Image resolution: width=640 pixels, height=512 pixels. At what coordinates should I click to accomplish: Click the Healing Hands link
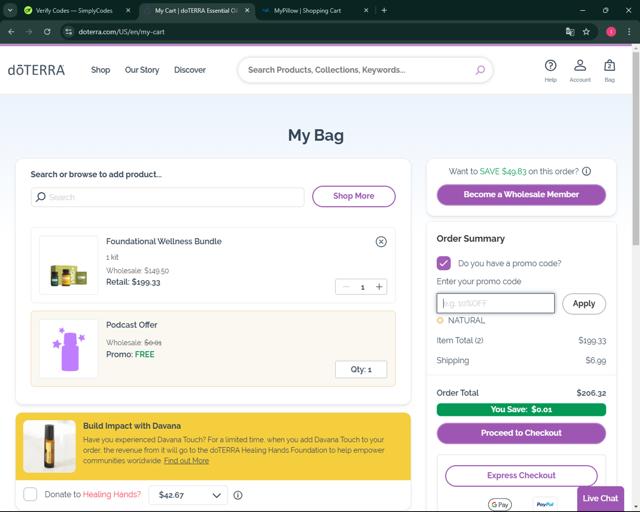[x=112, y=494]
